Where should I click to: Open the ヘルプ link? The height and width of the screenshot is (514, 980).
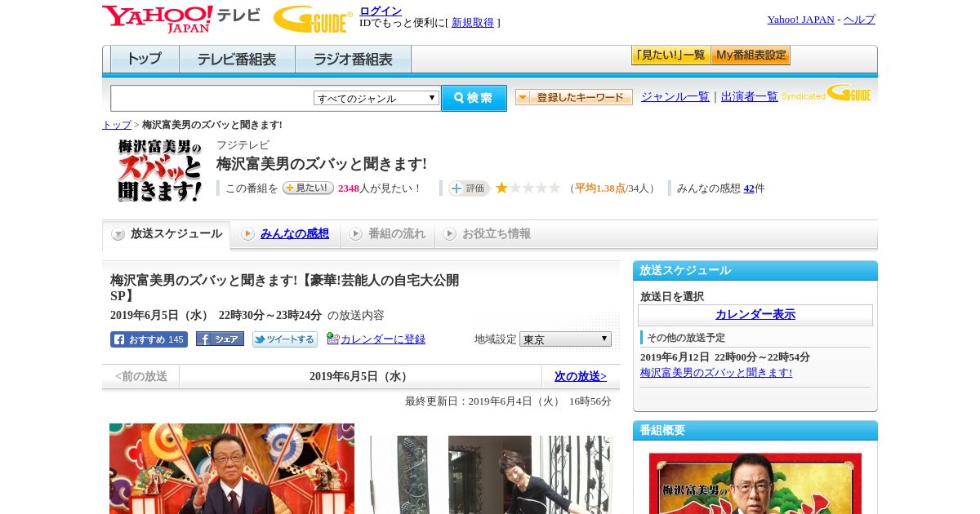(859, 20)
